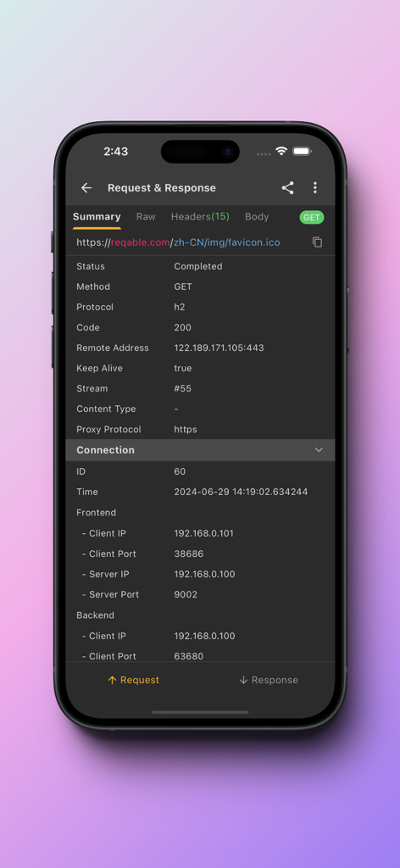400x868 pixels.
Task: Tap the Backend label
Action: click(95, 615)
